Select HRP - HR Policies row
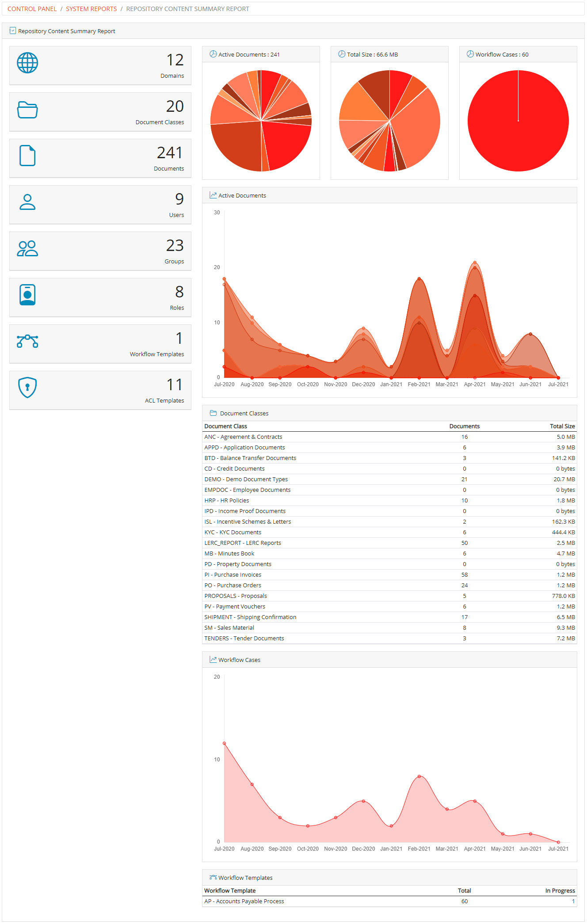The width and height of the screenshot is (587, 924). click(389, 500)
